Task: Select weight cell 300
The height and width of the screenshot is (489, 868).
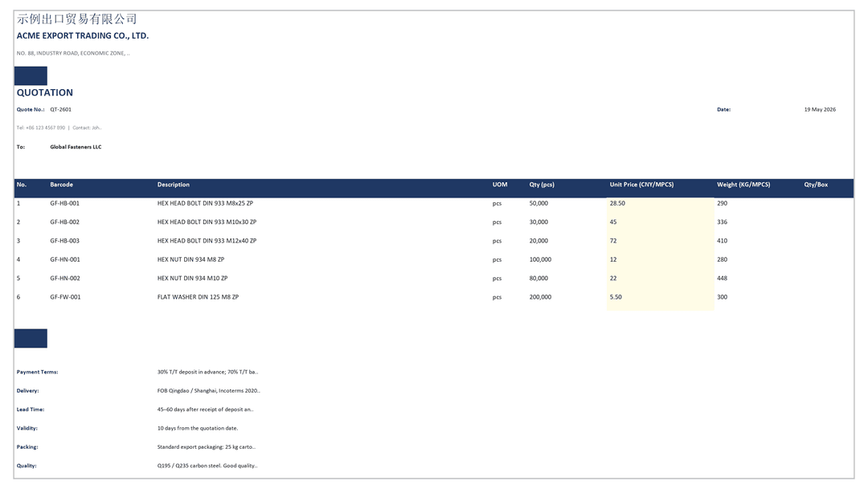Action: pos(722,297)
